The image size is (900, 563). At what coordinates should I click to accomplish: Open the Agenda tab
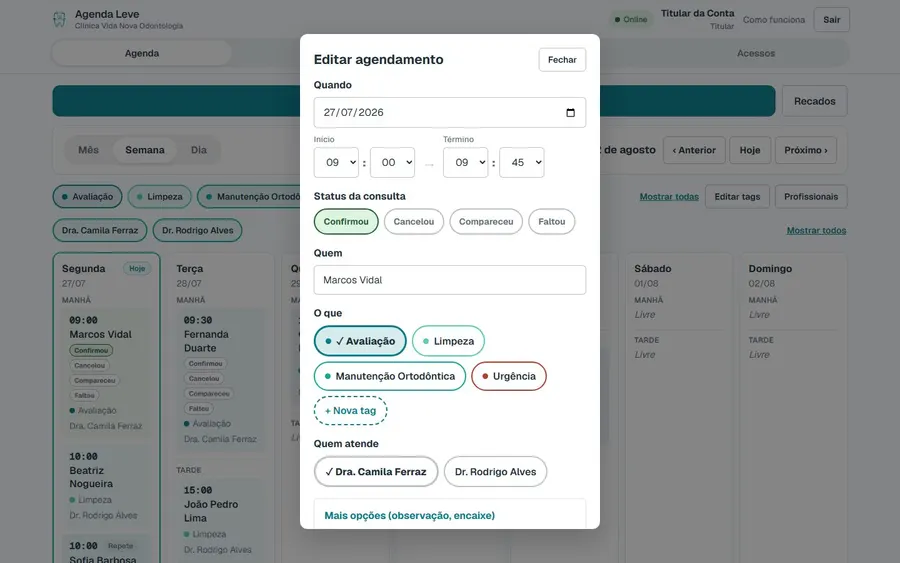[142, 53]
